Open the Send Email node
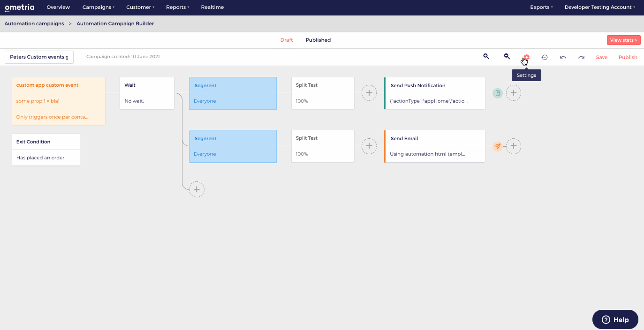 435,146
